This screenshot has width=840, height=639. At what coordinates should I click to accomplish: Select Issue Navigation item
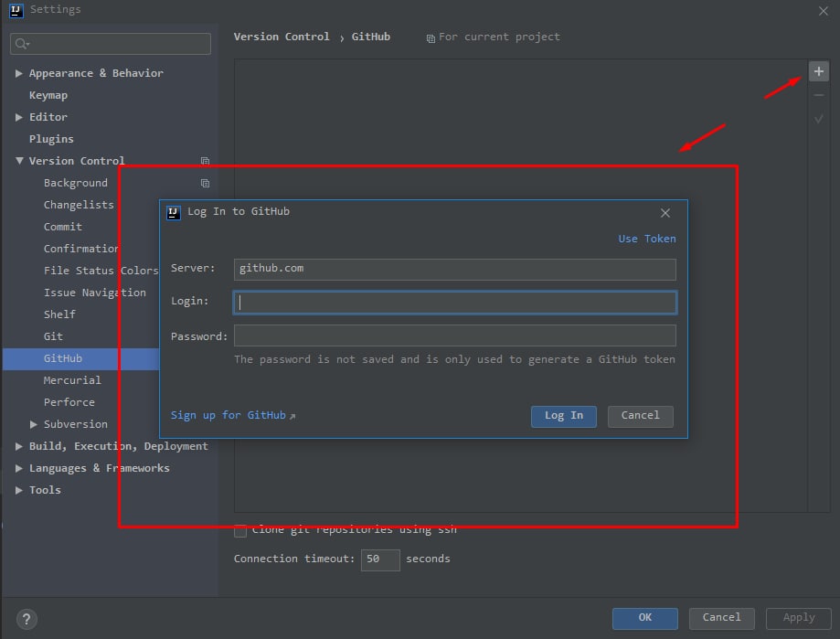95,293
